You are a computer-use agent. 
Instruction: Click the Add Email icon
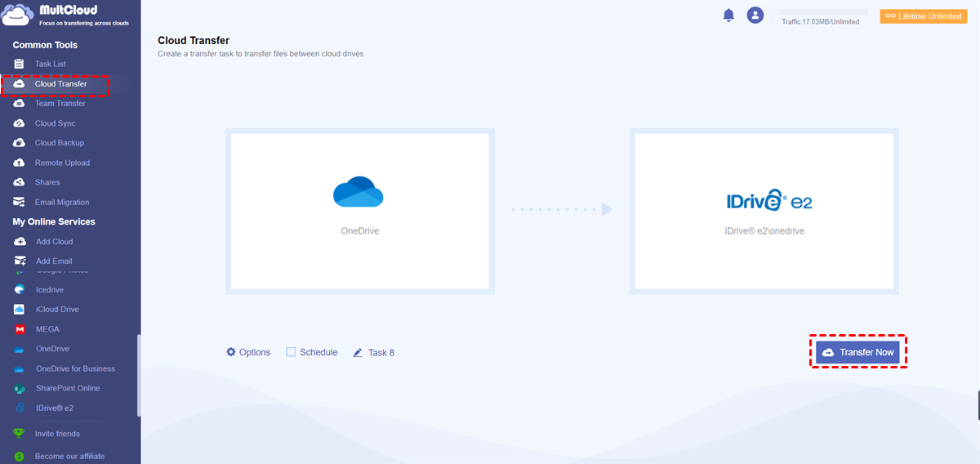pyautogui.click(x=20, y=261)
